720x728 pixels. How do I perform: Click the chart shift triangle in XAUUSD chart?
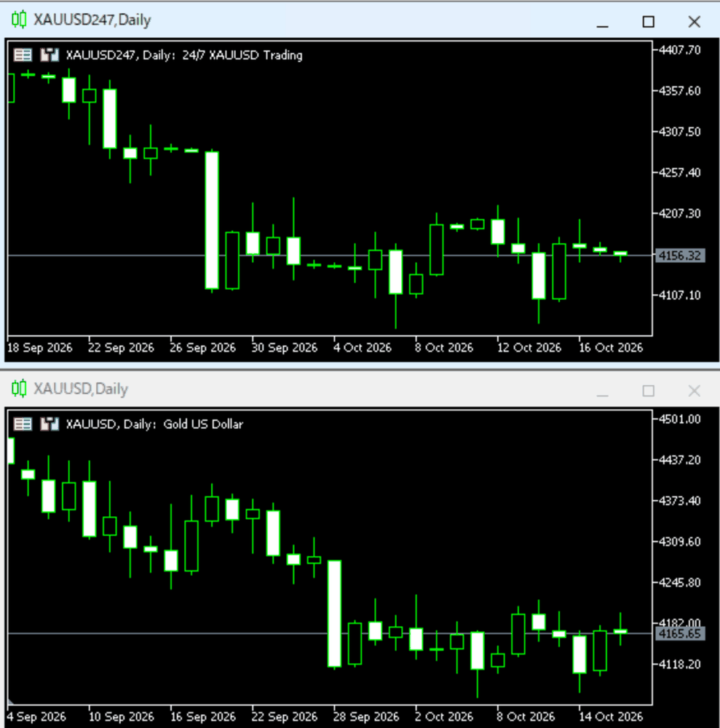(x=11, y=700)
